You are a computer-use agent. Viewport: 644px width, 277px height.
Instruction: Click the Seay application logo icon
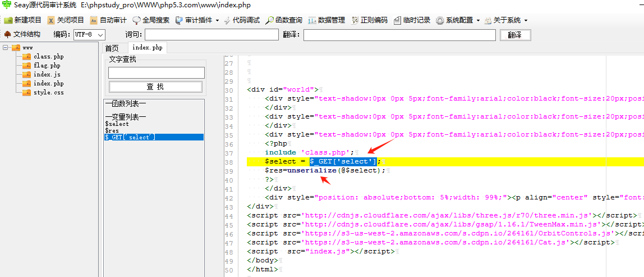[x=7, y=5]
